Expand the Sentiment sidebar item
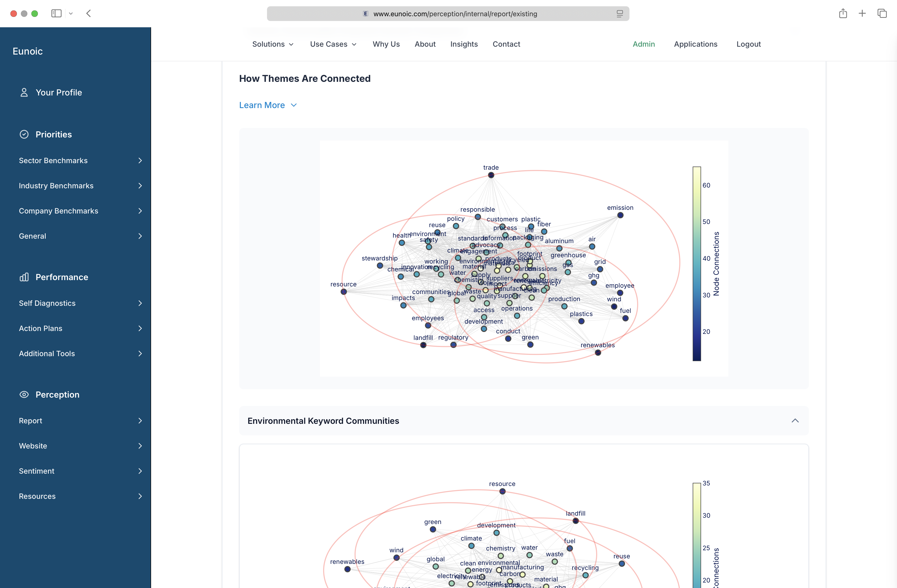The height and width of the screenshot is (588, 897). point(80,471)
